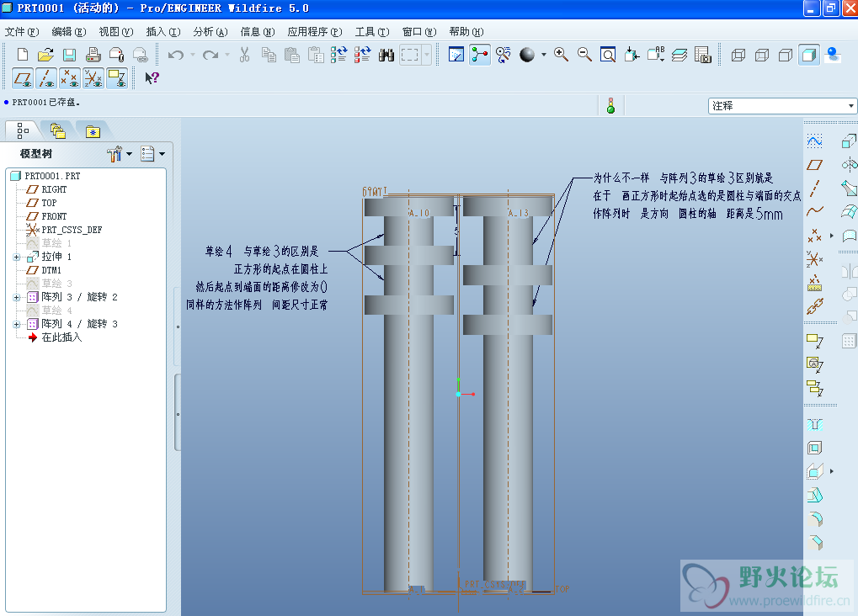Click the chamfer tool in right toolbar
This screenshot has height=616, width=858.
(814, 542)
